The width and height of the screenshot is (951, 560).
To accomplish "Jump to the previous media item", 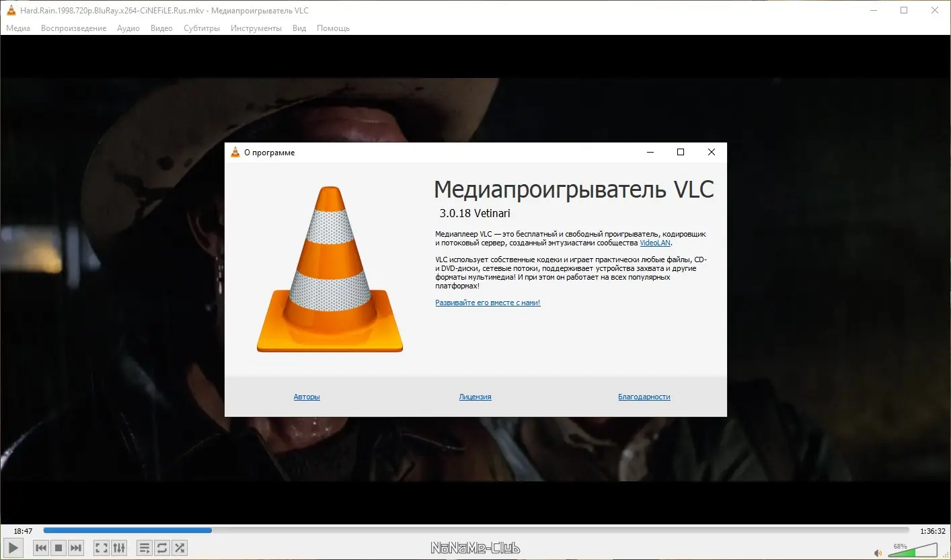I will 41,548.
